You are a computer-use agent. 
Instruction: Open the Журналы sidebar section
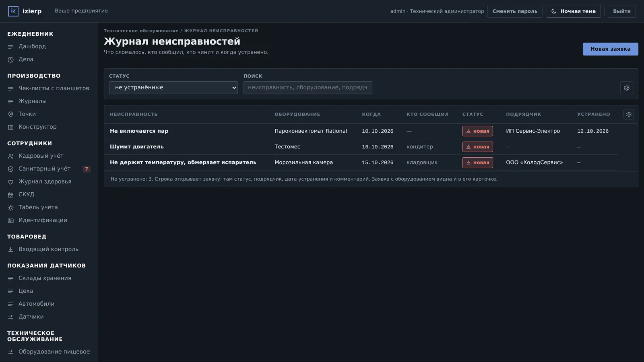point(33,101)
